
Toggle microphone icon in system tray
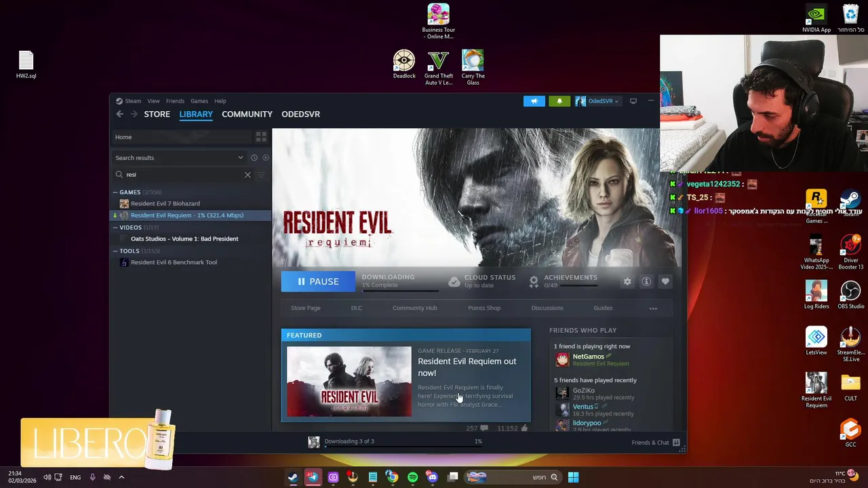click(x=92, y=477)
